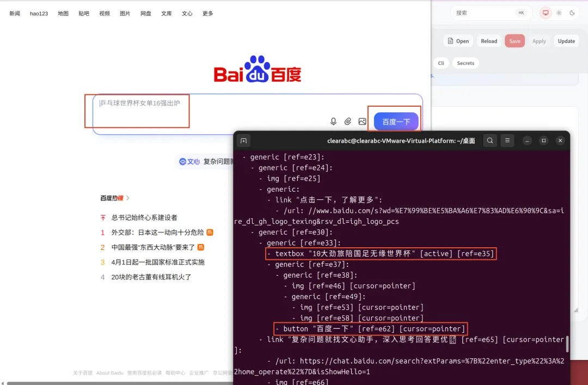Screen dimensions: 588x385
Task: Open 视频 in Baidu top navigation
Action: [104, 14]
